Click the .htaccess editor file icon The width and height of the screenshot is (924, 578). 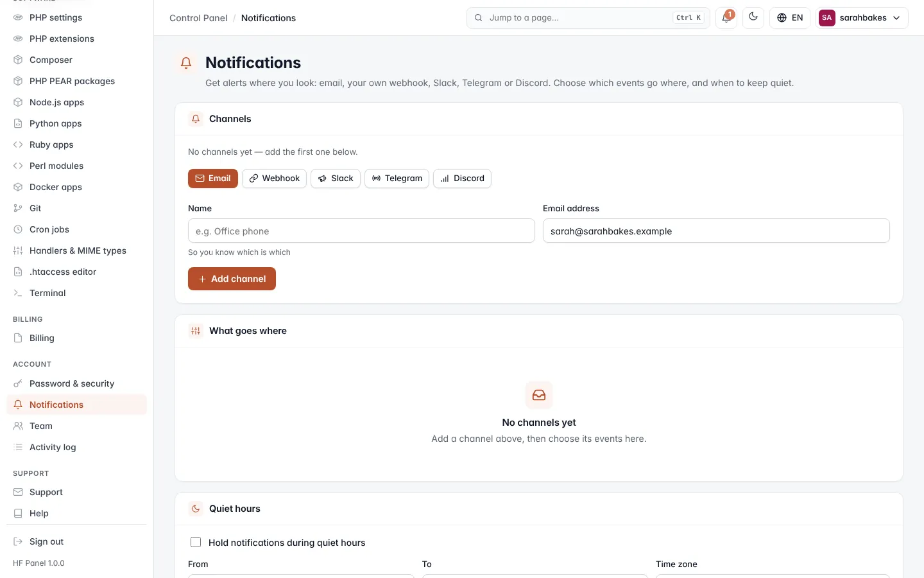(18, 272)
